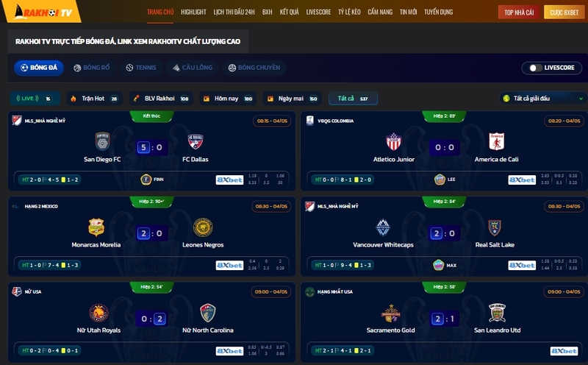The image size is (588, 365).
Task: Click the Top nhà cái button
Action: 519,13
